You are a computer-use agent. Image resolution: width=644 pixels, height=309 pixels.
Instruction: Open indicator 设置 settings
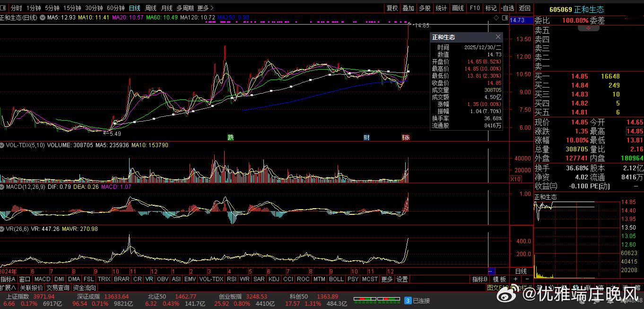pos(402,279)
